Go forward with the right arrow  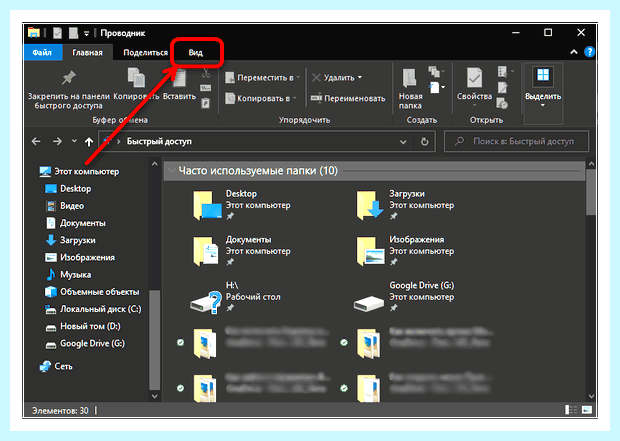click(x=57, y=141)
